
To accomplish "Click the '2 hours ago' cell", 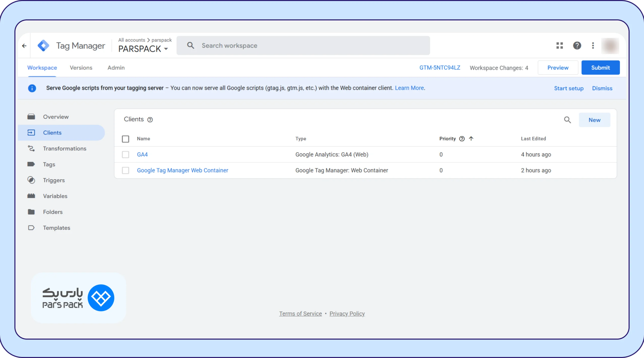I will (x=536, y=170).
